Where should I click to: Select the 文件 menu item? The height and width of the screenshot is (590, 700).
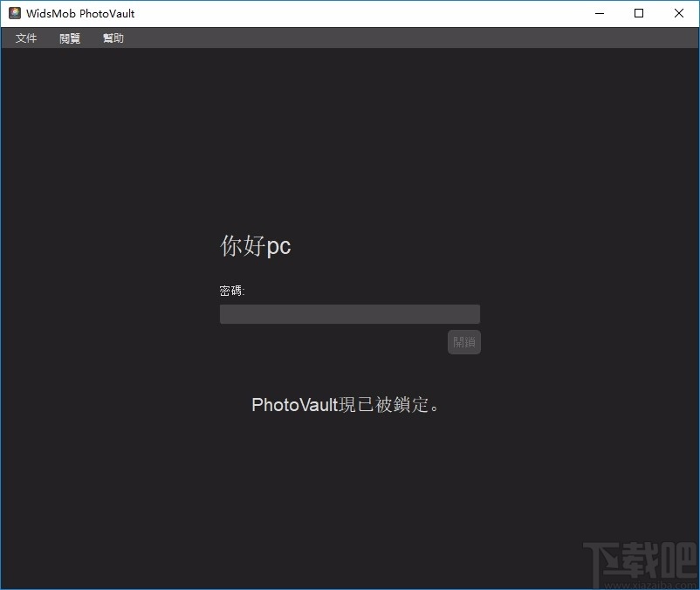pyautogui.click(x=25, y=38)
